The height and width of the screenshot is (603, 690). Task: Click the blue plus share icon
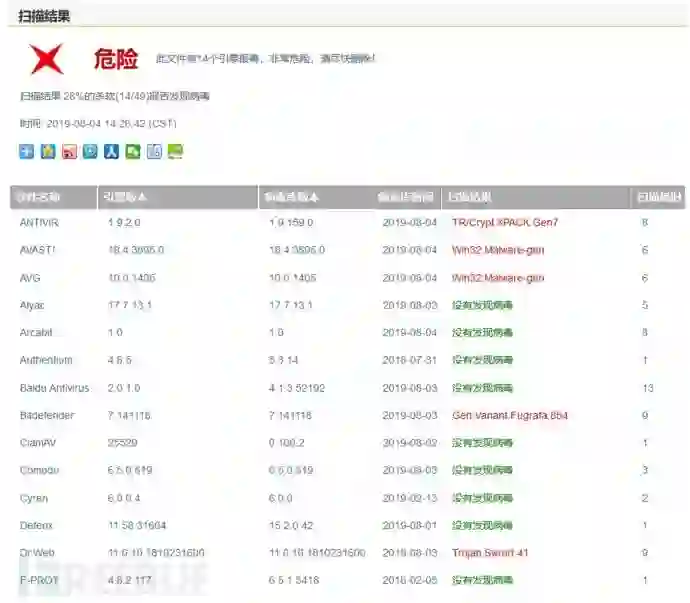pyautogui.click(x=27, y=151)
